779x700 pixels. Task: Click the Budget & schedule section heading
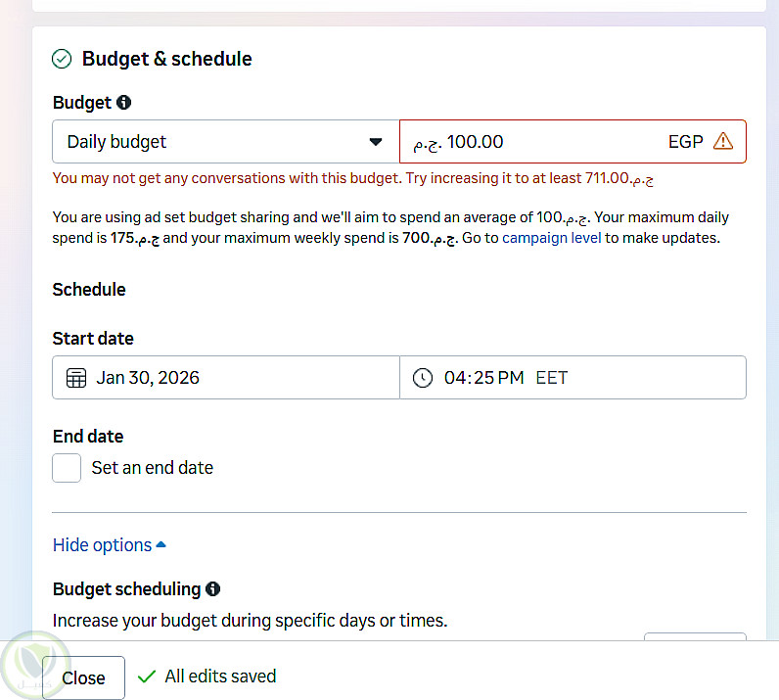point(166,59)
